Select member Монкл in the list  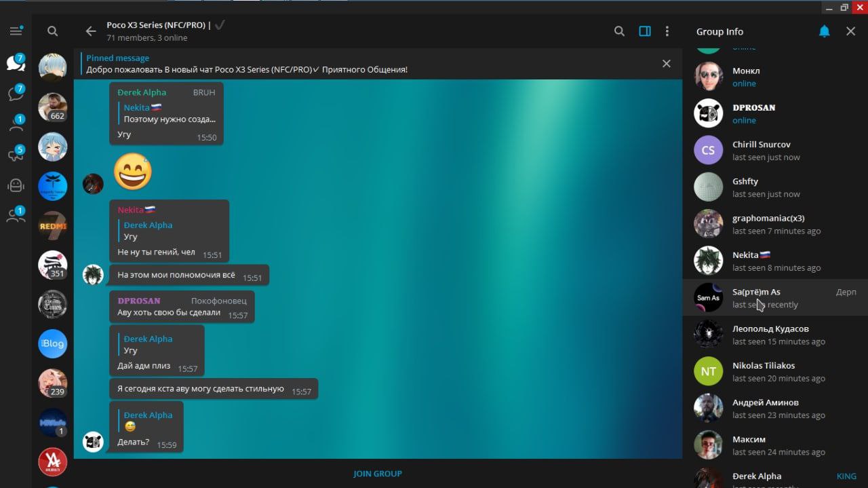[x=775, y=77]
